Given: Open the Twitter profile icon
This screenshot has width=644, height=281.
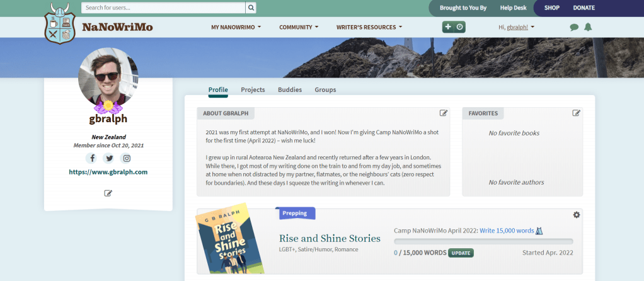Looking at the screenshot, I should [108, 158].
